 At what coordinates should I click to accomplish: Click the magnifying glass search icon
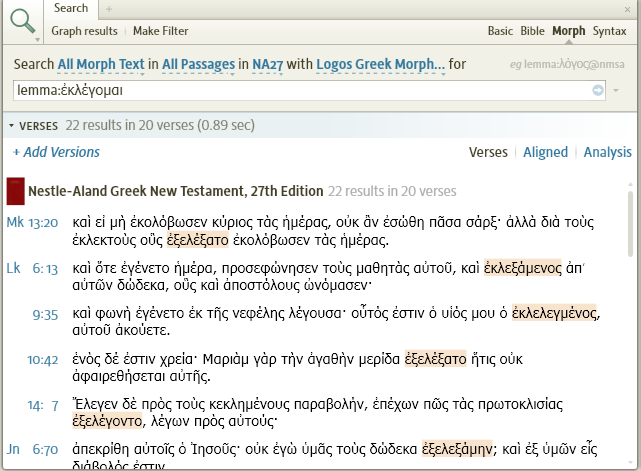tap(22, 21)
